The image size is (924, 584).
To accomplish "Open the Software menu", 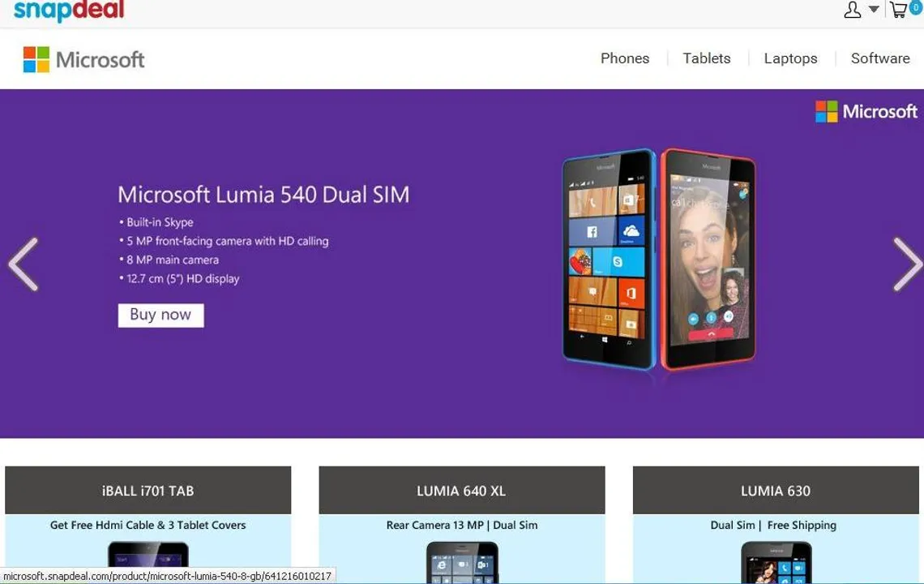I will coord(879,58).
